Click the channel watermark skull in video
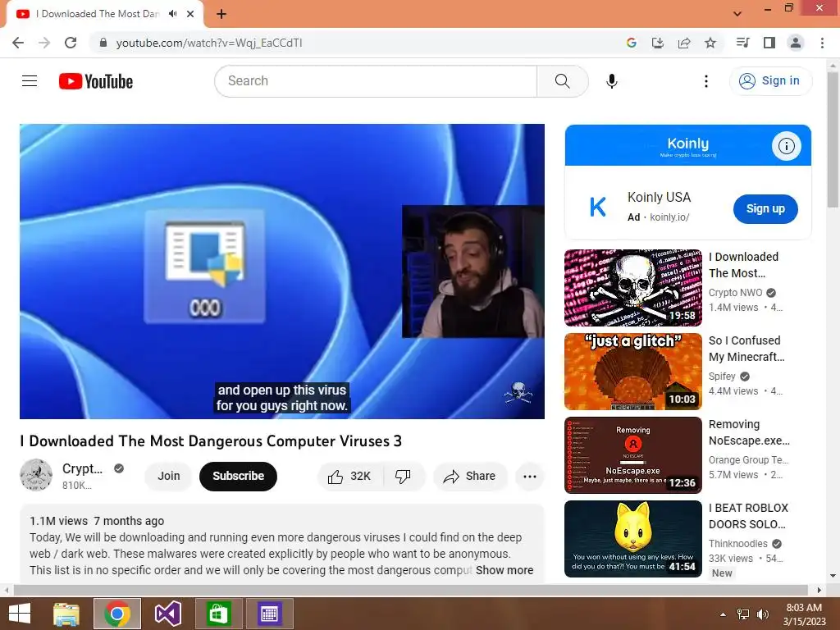 tap(518, 393)
